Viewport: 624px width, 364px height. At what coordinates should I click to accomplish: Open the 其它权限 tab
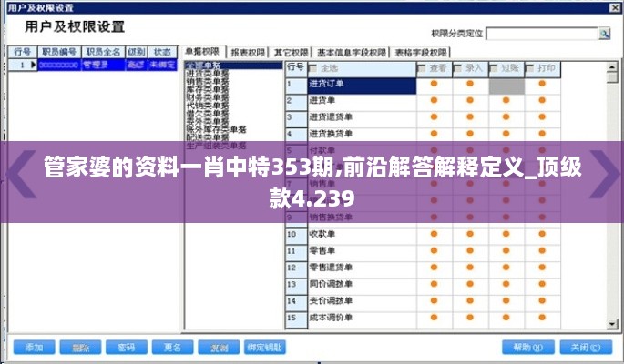(x=291, y=53)
